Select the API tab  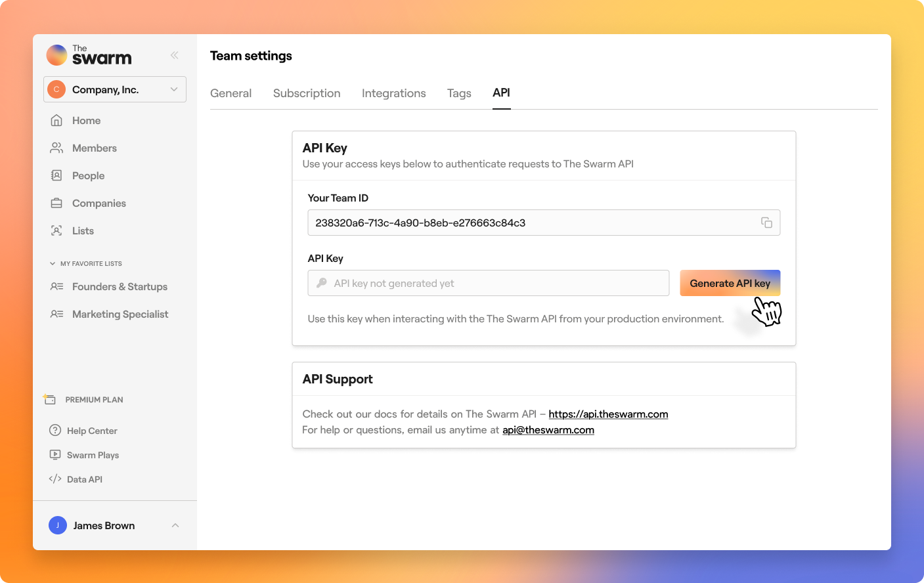(501, 93)
